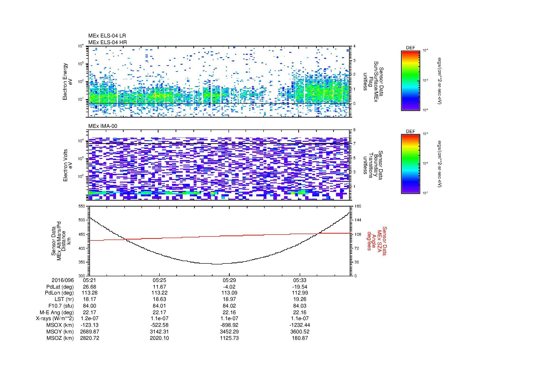This screenshot has width=555, height=392.
Task: Click the PdLat value '-4.02'
Action: point(229,287)
